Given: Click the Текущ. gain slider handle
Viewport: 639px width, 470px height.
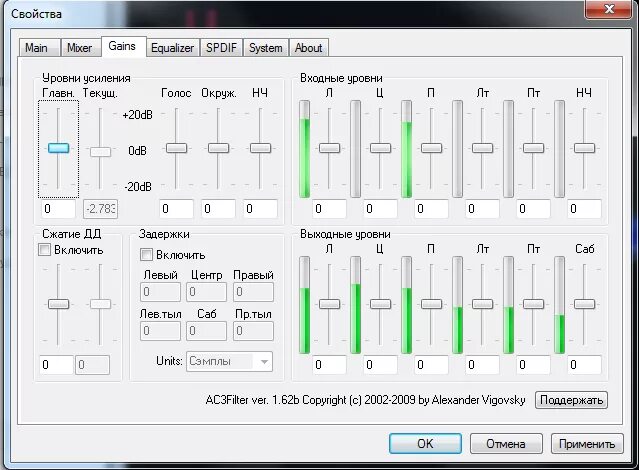Looking at the screenshot, I should tap(100, 152).
